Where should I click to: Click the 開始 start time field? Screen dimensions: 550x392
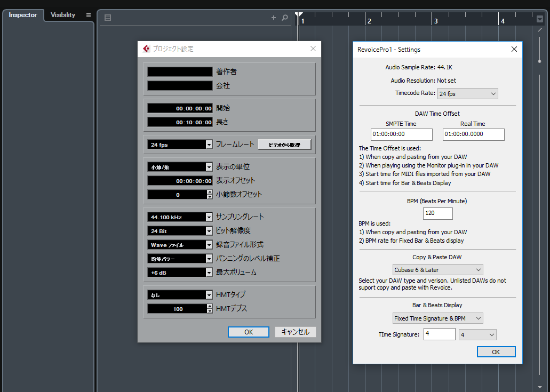coord(180,108)
